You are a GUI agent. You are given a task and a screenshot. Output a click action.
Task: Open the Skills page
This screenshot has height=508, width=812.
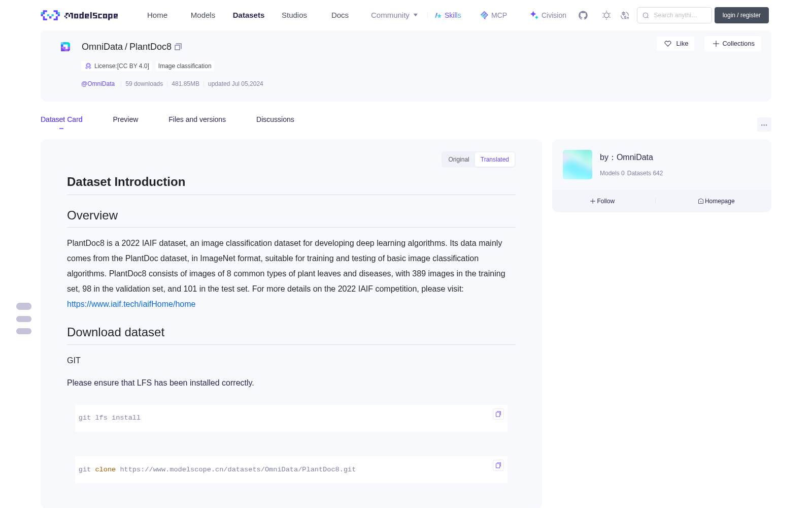448,15
